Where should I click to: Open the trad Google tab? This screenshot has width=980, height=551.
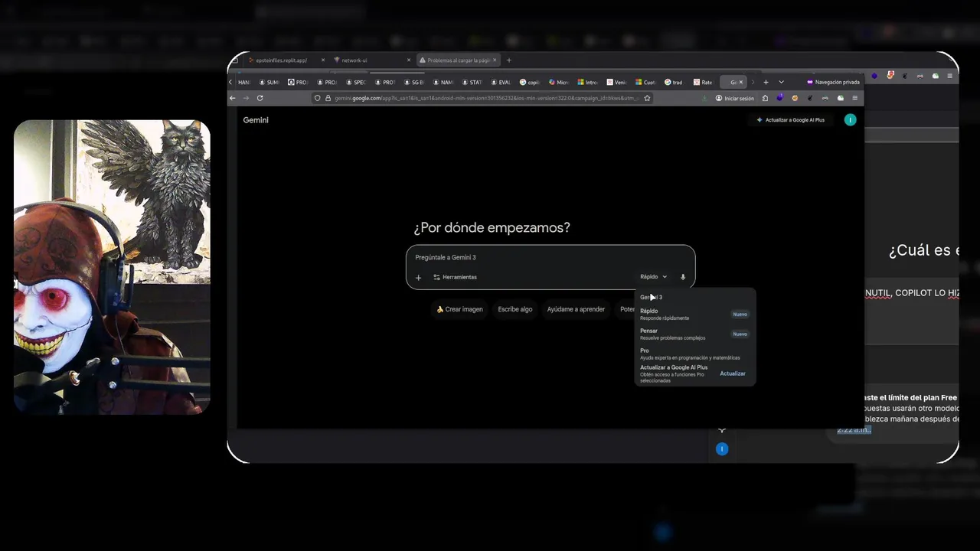click(x=675, y=82)
